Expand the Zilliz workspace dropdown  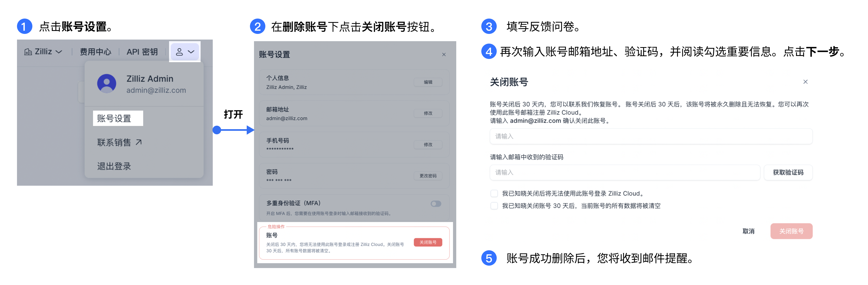tap(59, 51)
